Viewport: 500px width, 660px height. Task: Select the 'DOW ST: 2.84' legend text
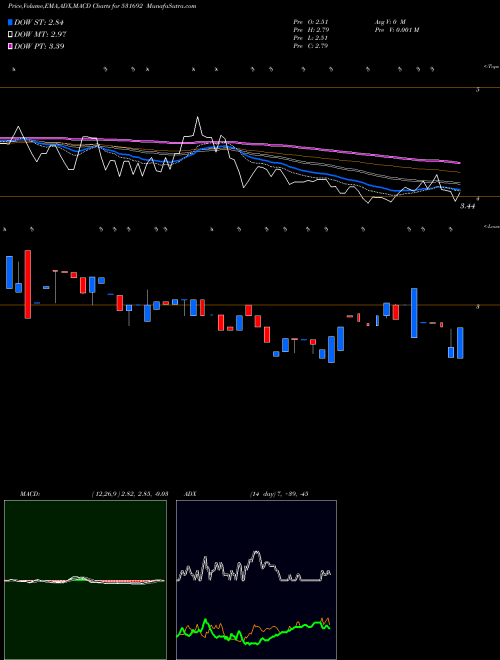(x=39, y=22)
